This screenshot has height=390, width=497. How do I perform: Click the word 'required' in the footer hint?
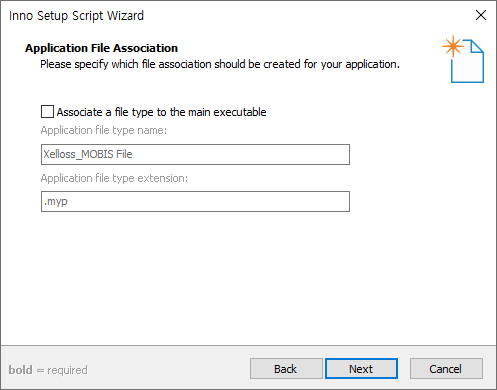[x=67, y=370]
